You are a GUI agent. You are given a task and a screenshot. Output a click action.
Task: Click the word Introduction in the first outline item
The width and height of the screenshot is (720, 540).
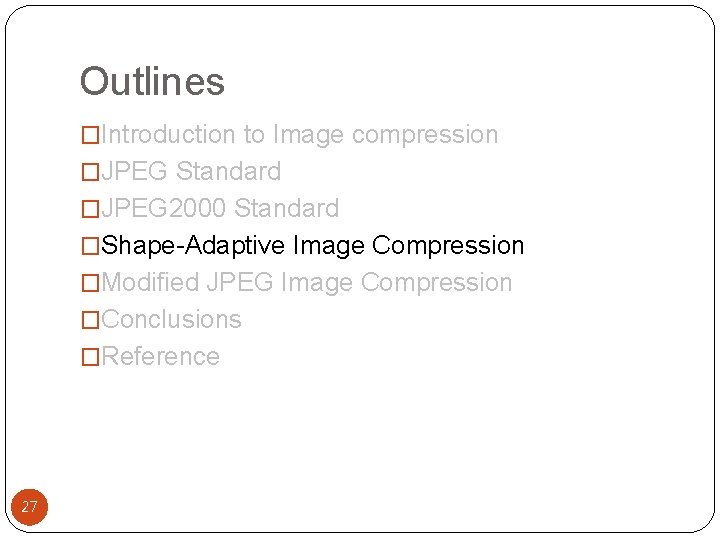[x=168, y=134]
